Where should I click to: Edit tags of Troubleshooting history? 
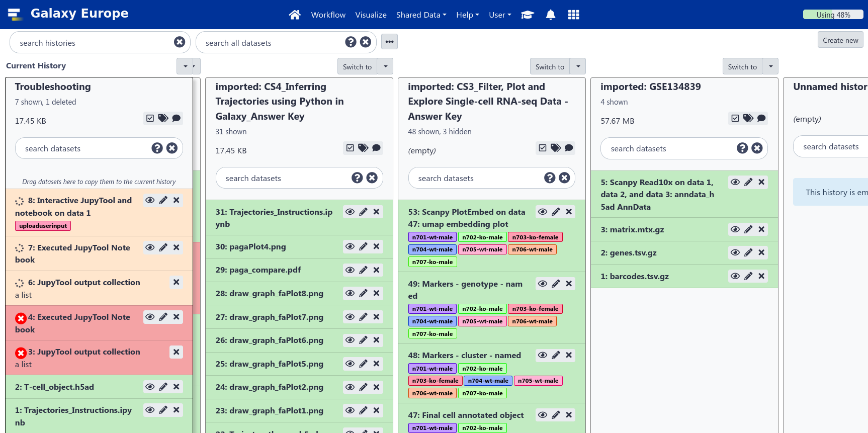pyautogui.click(x=163, y=118)
